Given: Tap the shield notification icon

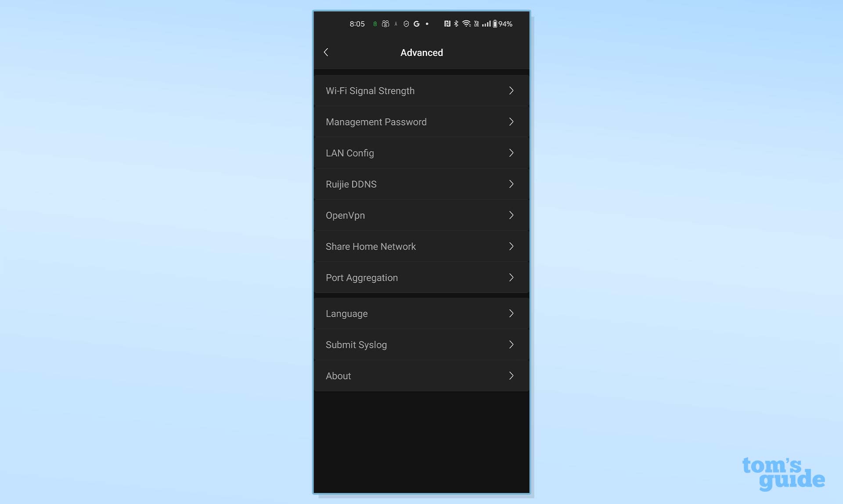Looking at the screenshot, I should click(x=406, y=24).
